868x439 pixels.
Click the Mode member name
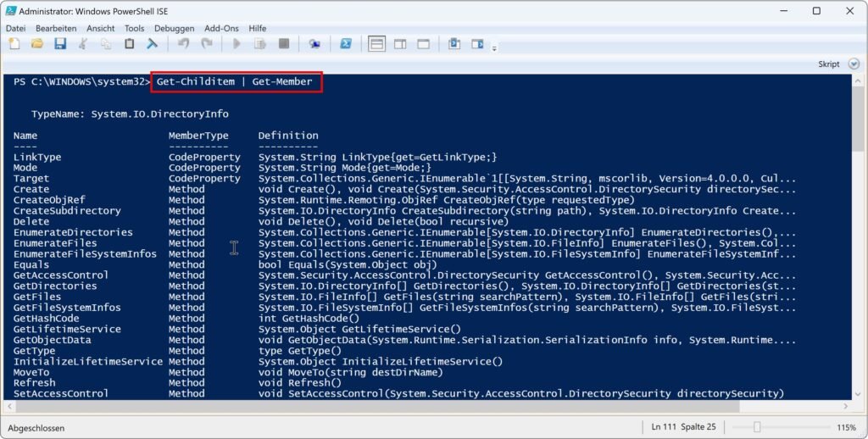point(25,168)
